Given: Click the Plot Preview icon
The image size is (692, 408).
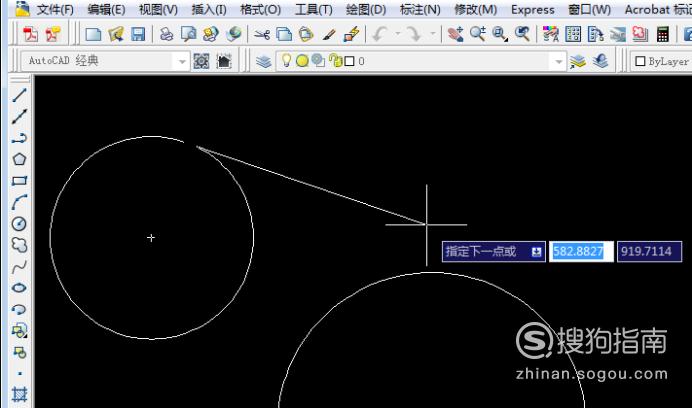Looking at the screenshot, I should point(189,34).
